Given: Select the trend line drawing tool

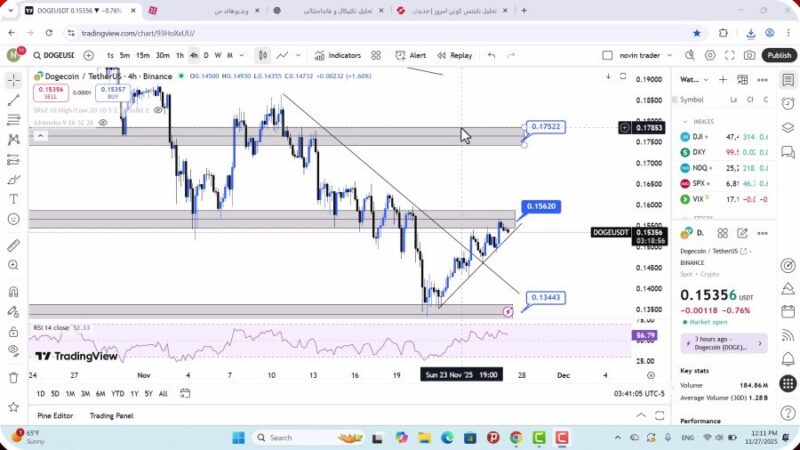Looking at the screenshot, I should click(x=13, y=100).
